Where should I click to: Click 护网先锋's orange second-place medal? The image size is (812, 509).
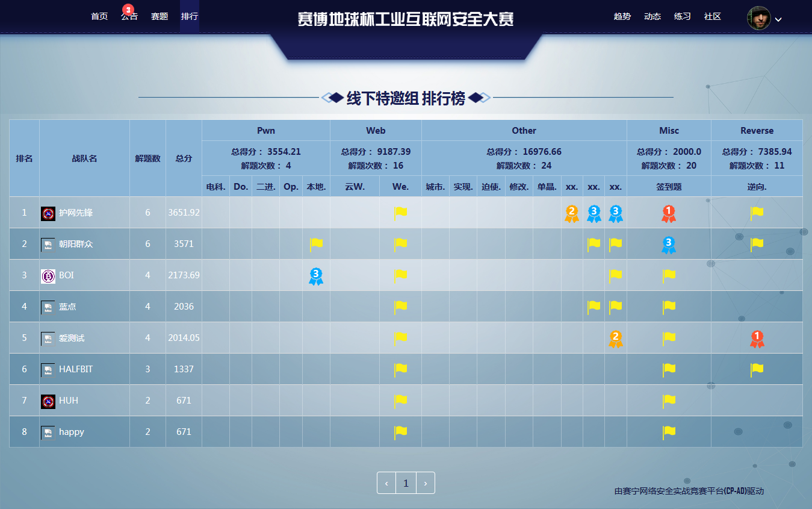[572, 214]
